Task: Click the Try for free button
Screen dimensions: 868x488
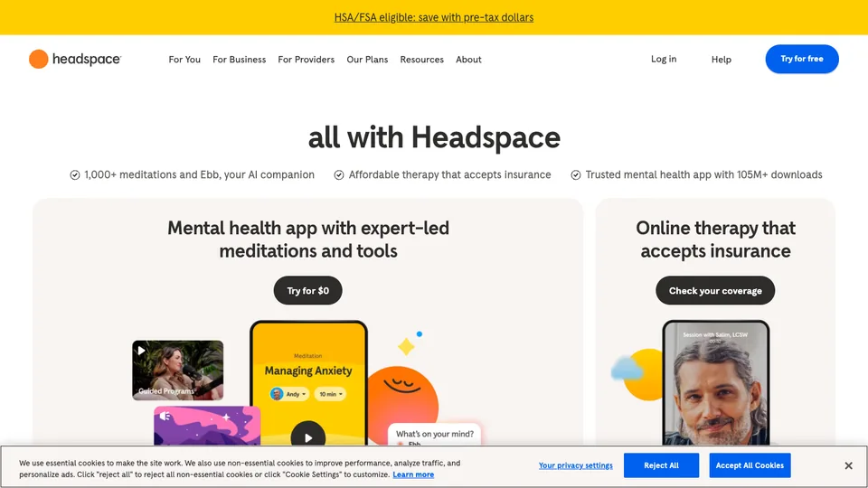Action: 802,59
